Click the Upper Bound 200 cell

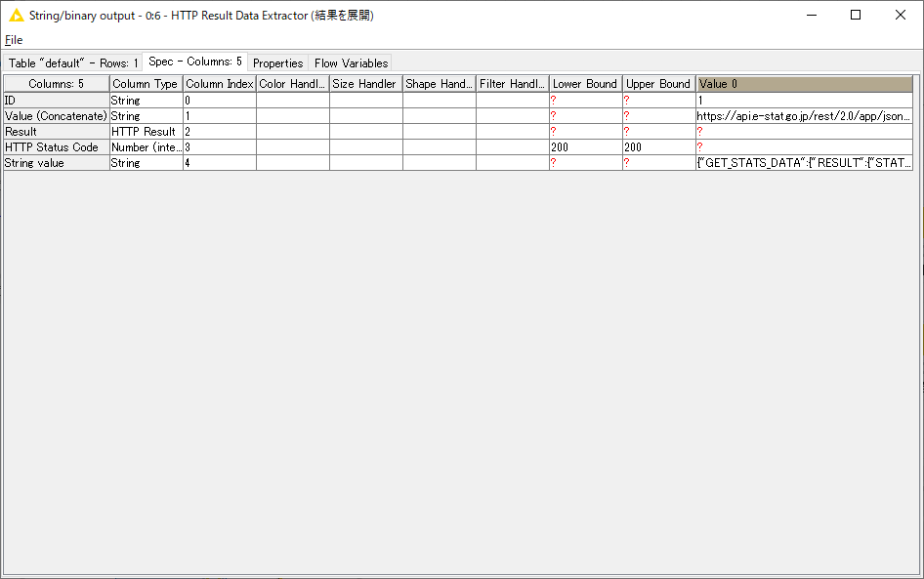[x=659, y=147]
